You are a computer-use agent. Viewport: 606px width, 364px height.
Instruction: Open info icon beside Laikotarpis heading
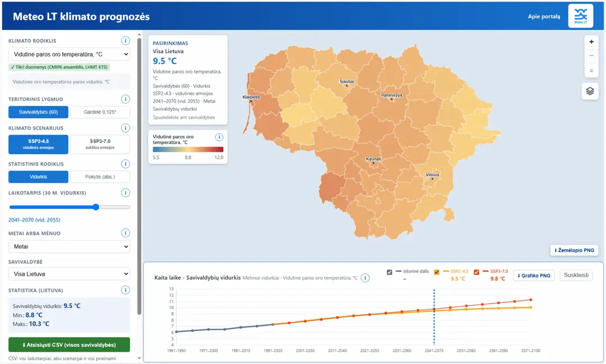coord(125,193)
